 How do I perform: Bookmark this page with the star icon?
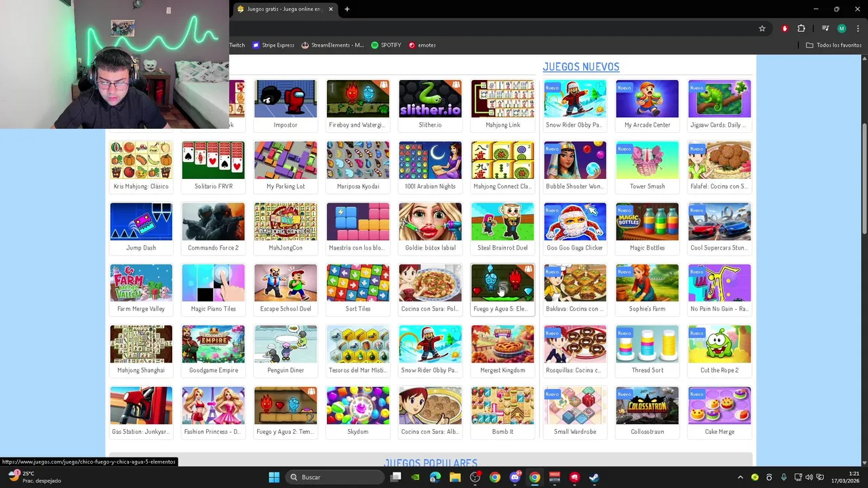(762, 28)
